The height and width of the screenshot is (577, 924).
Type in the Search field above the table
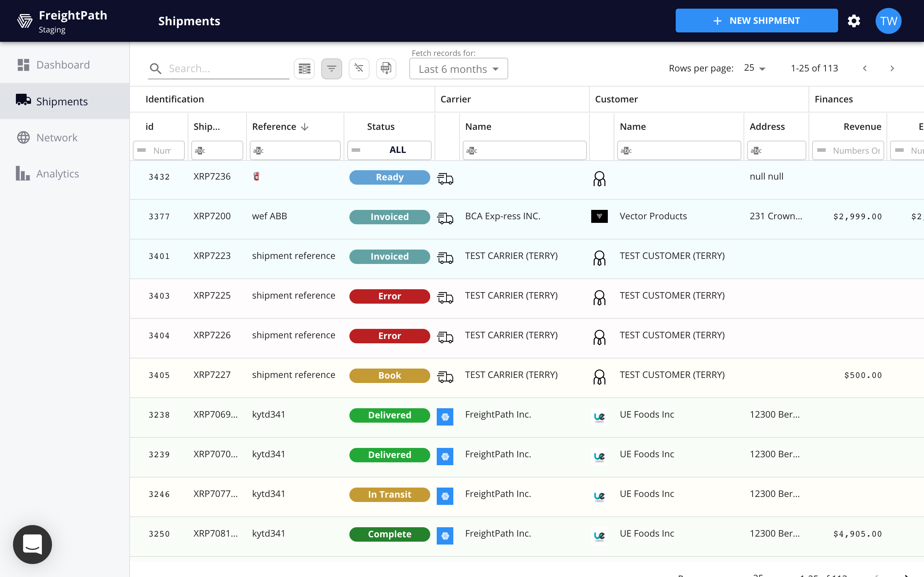coord(225,68)
